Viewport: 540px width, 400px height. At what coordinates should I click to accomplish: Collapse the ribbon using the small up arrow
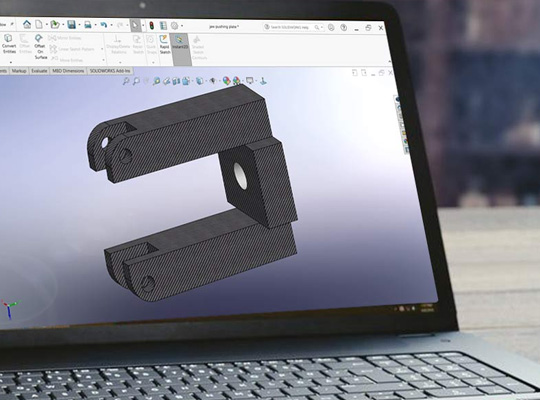pos(389,61)
